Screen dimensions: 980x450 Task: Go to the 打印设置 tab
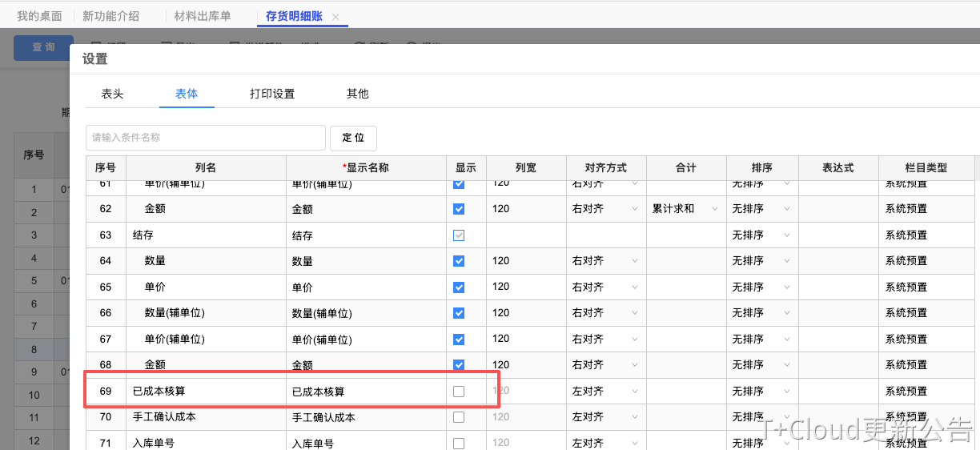point(272,94)
